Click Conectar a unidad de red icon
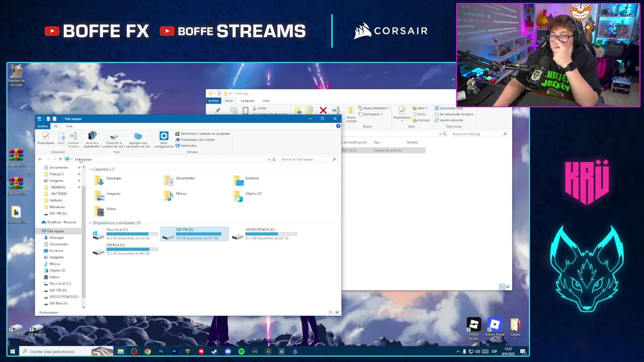The height and width of the screenshot is (362, 644). point(114,140)
